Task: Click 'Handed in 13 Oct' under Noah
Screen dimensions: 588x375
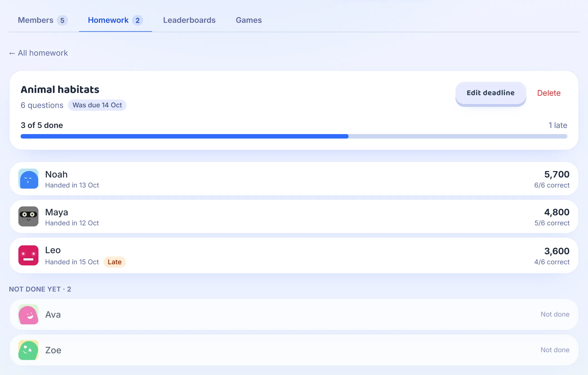Action: [72, 185]
